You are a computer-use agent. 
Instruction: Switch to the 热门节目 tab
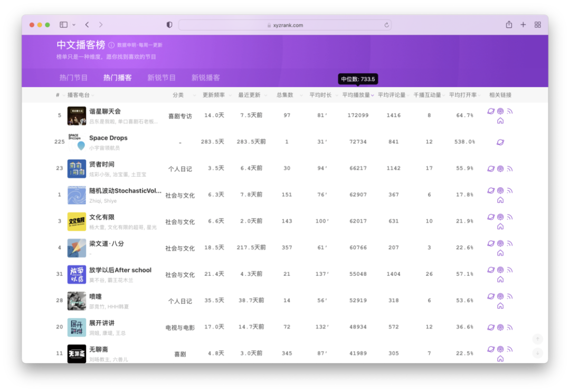coord(73,78)
